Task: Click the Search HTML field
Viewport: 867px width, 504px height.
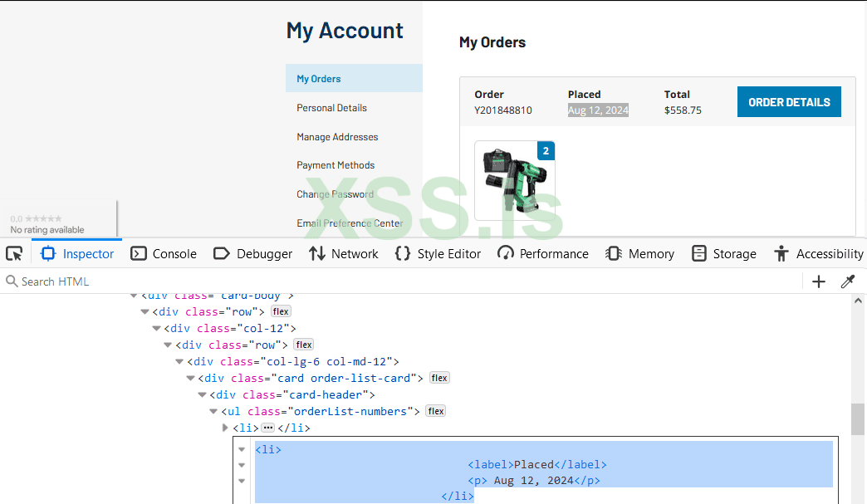Action: tap(401, 281)
